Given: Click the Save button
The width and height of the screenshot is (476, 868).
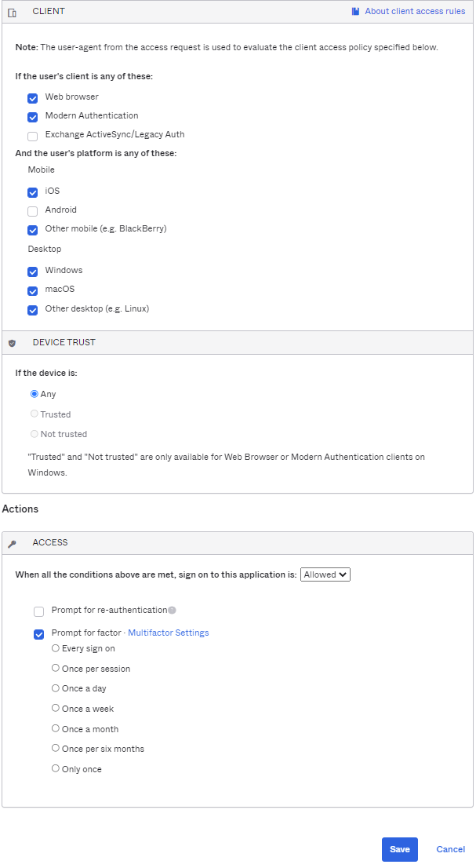Looking at the screenshot, I should coord(399,849).
